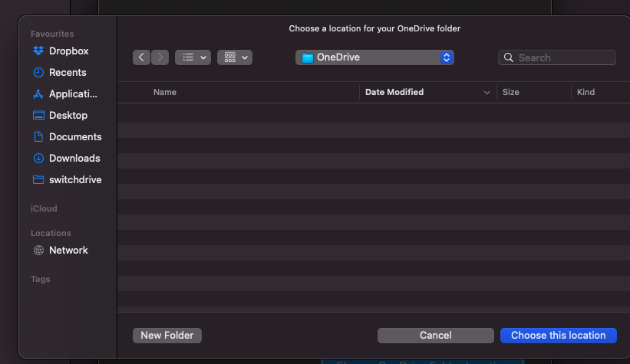Go forward using the right chevron
The image size is (630, 364).
(x=160, y=57)
